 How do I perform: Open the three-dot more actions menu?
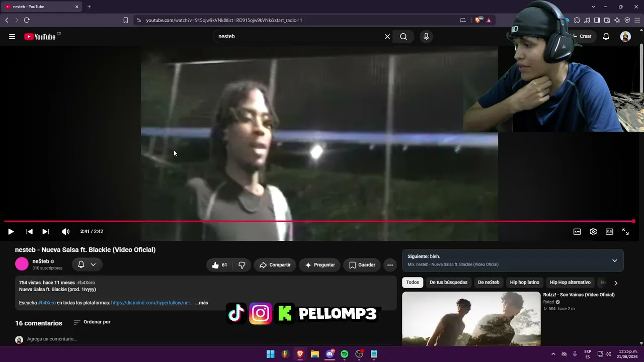390,265
